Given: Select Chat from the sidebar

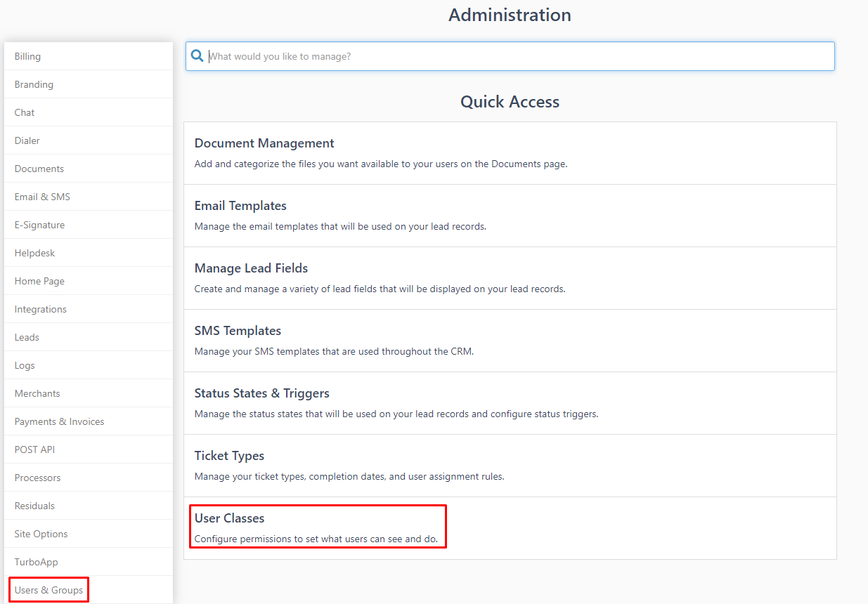Looking at the screenshot, I should point(89,112).
